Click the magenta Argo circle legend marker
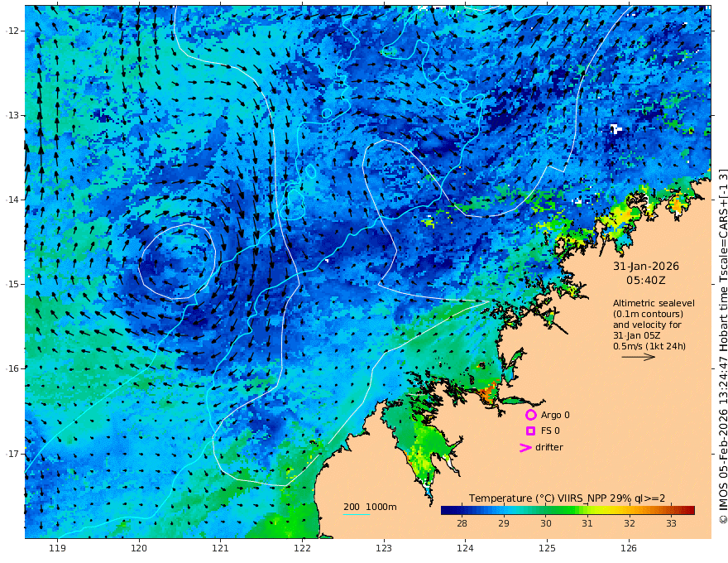Image resolution: width=728 pixels, height=563 pixels. coord(530,415)
